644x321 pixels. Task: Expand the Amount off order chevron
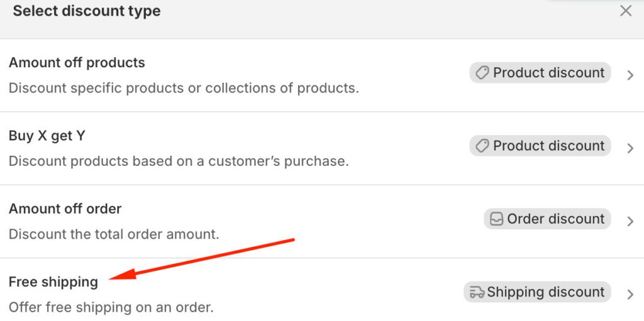630,221
